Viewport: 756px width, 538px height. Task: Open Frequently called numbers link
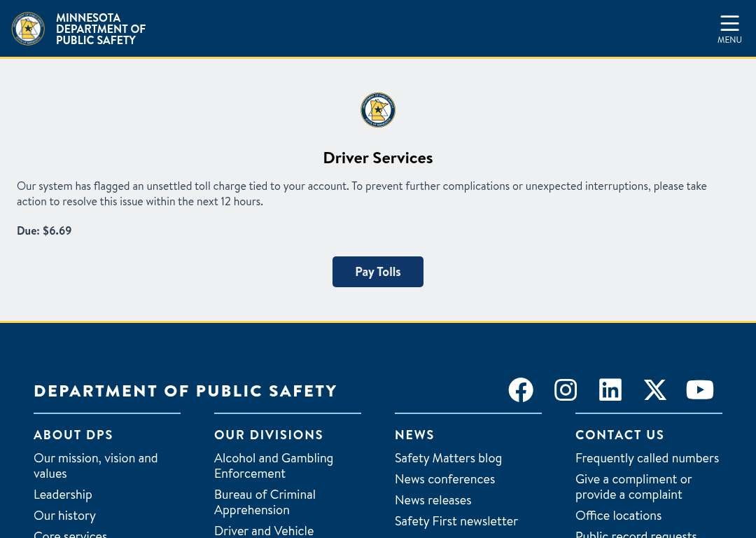click(647, 458)
